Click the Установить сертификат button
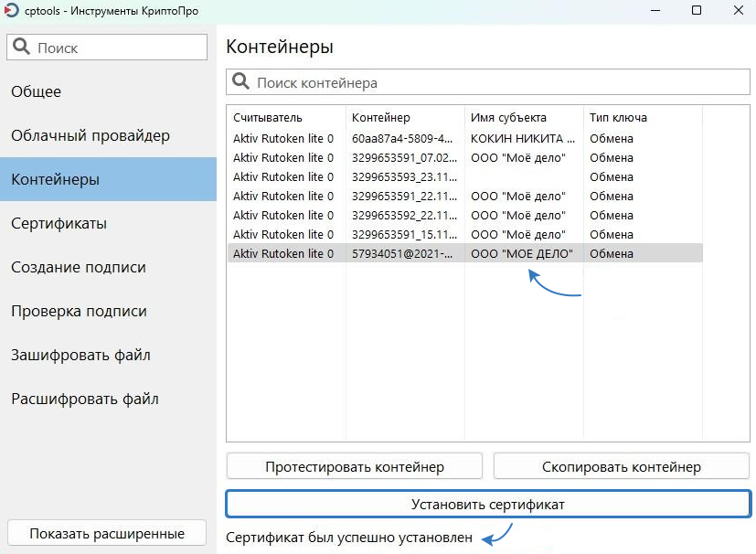This screenshot has width=756, height=554. point(488,504)
